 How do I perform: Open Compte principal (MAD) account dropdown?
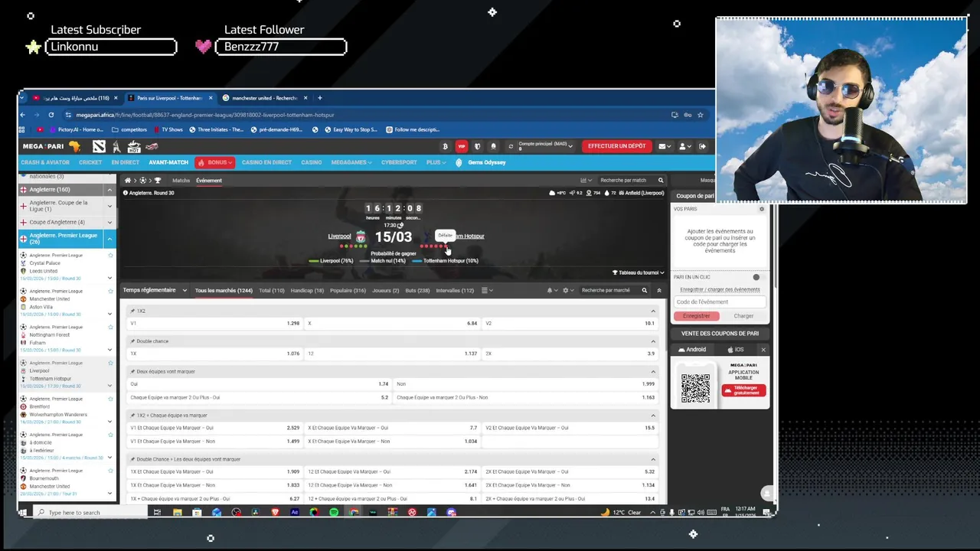click(x=547, y=146)
